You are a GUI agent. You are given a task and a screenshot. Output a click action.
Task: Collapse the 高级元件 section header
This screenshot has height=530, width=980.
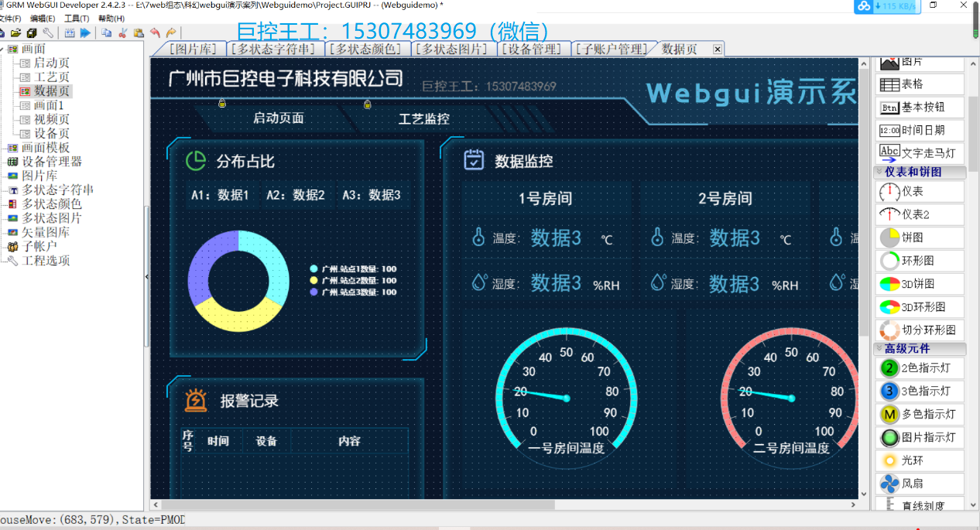[920, 349]
